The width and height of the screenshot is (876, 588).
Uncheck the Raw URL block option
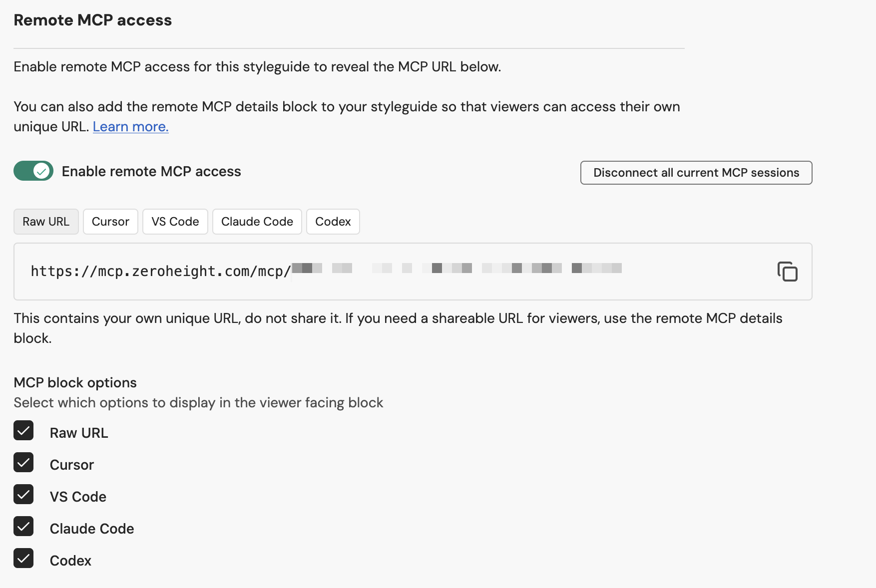23,431
